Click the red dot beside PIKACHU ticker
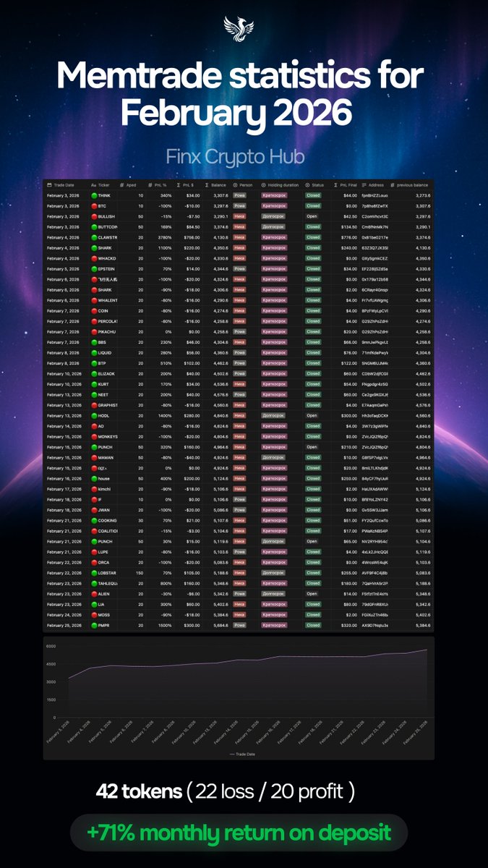488x868 pixels. [94, 331]
